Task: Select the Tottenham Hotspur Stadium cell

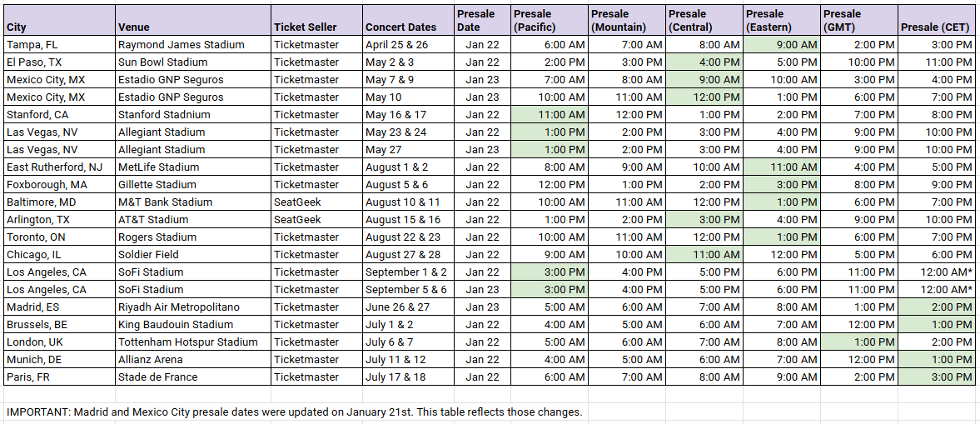Action: (193, 342)
